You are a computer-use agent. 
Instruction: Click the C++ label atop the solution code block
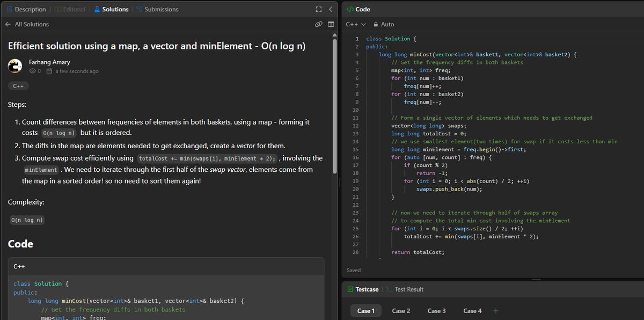pos(19,266)
